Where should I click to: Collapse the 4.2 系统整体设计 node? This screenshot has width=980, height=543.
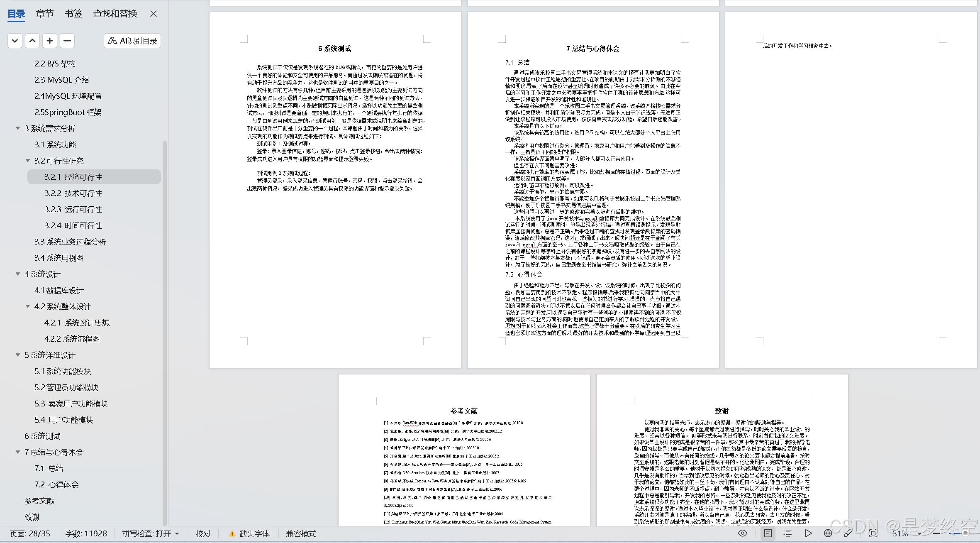pyautogui.click(x=28, y=306)
